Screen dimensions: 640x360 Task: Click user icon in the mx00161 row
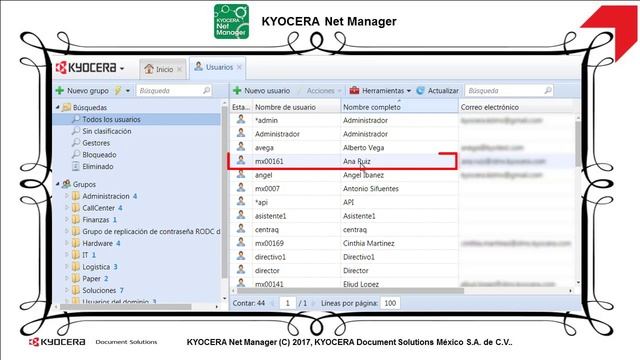point(241,160)
